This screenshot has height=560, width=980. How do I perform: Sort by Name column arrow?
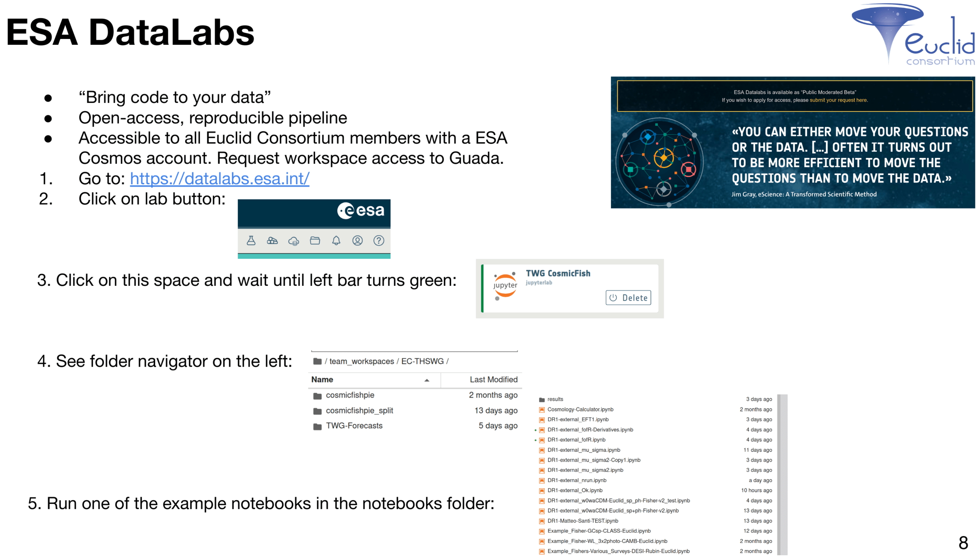427,380
